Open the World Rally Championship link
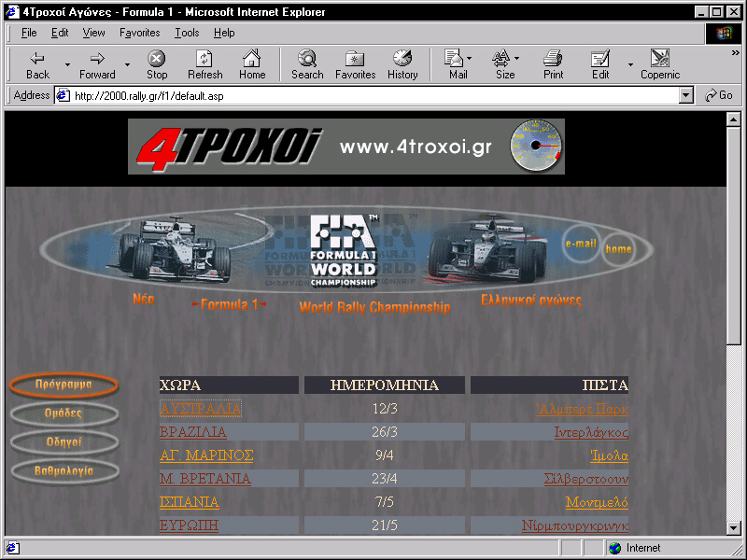 tap(375, 307)
